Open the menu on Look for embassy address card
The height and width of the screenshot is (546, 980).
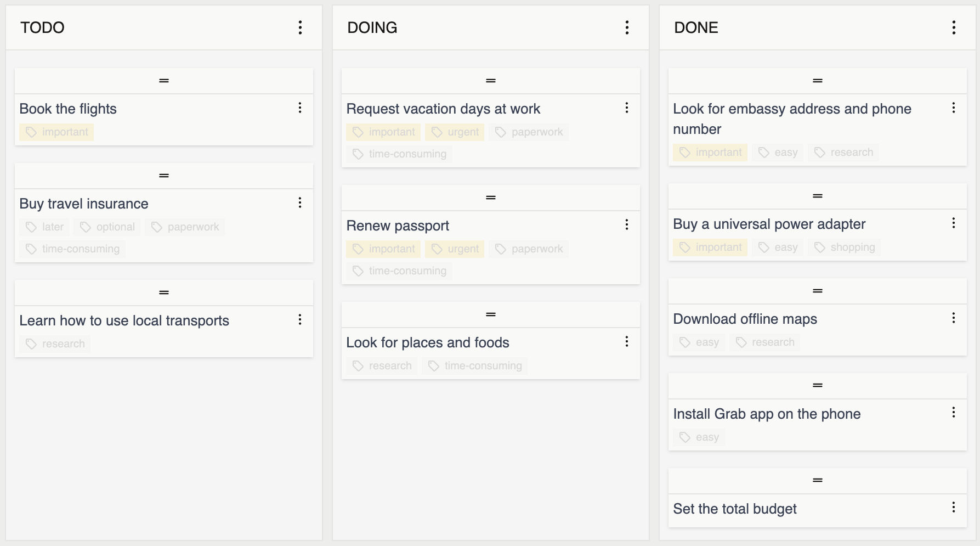(x=954, y=108)
